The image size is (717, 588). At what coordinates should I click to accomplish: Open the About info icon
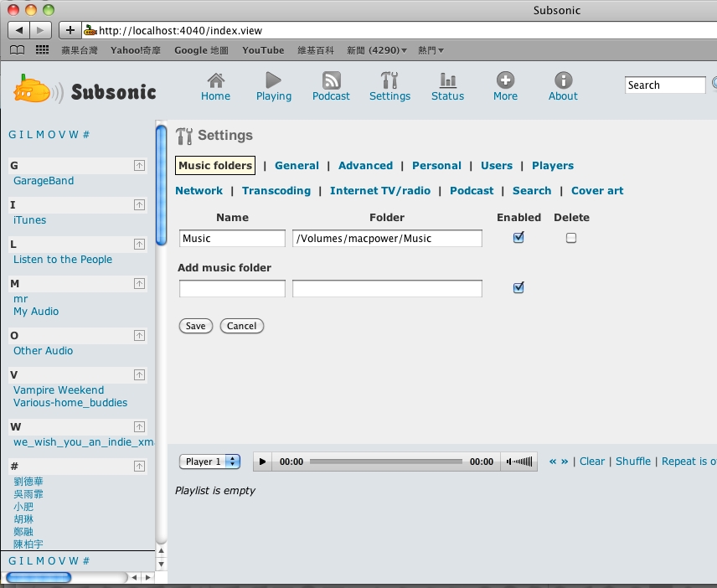564,80
